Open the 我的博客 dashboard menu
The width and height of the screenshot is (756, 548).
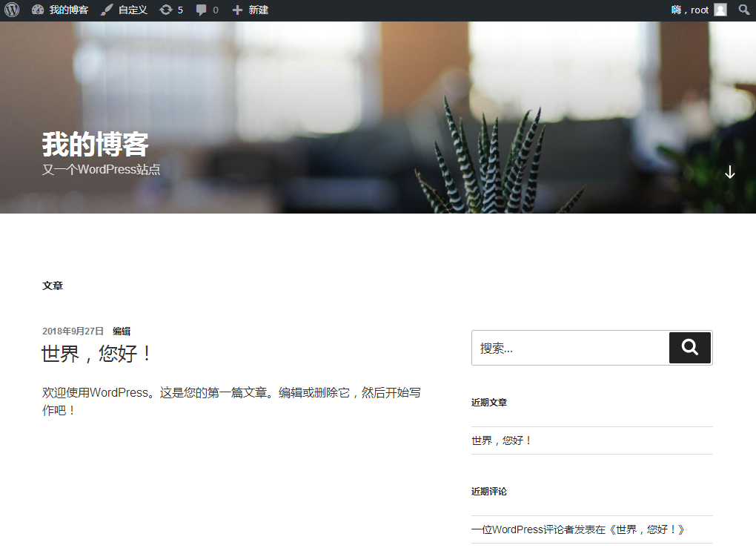click(60, 10)
